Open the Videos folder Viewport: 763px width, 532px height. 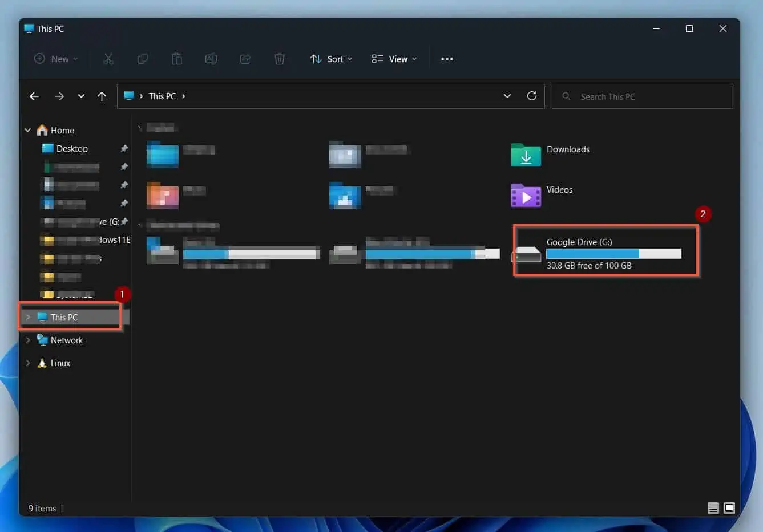tap(542, 195)
